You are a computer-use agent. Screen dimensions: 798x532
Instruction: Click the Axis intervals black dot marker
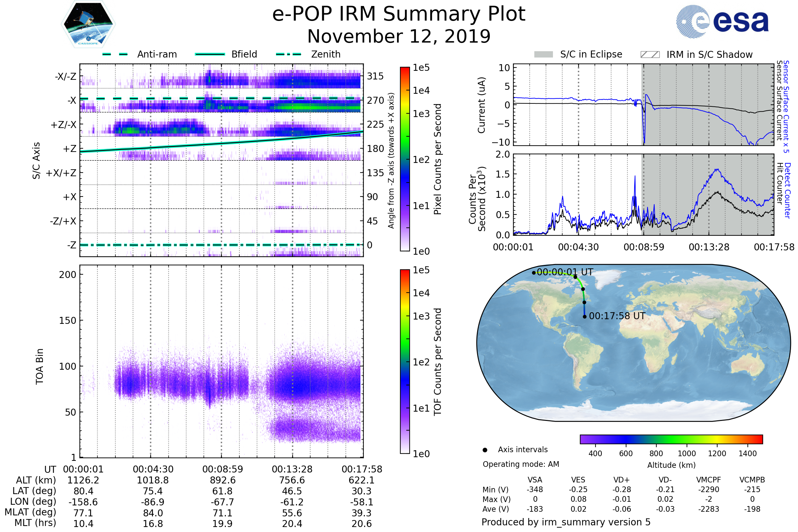485,450
